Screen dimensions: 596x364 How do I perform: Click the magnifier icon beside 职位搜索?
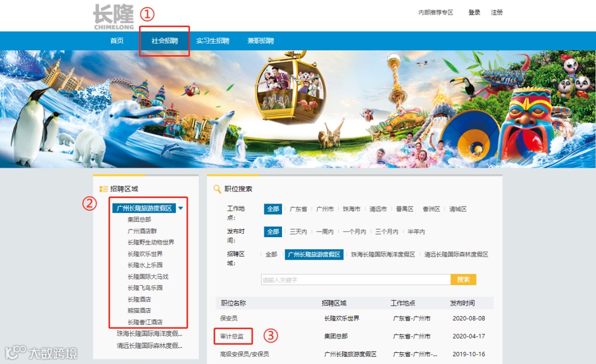(x=217, y=189)
